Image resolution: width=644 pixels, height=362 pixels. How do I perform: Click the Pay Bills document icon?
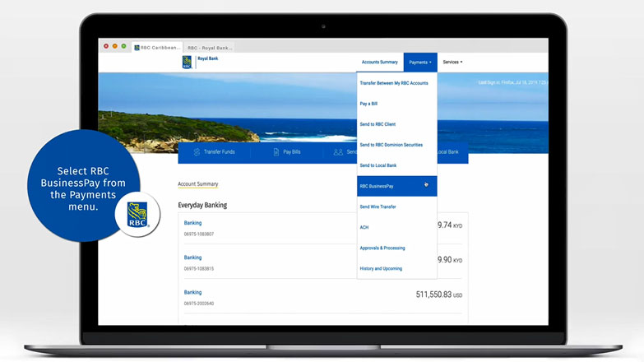276,152
